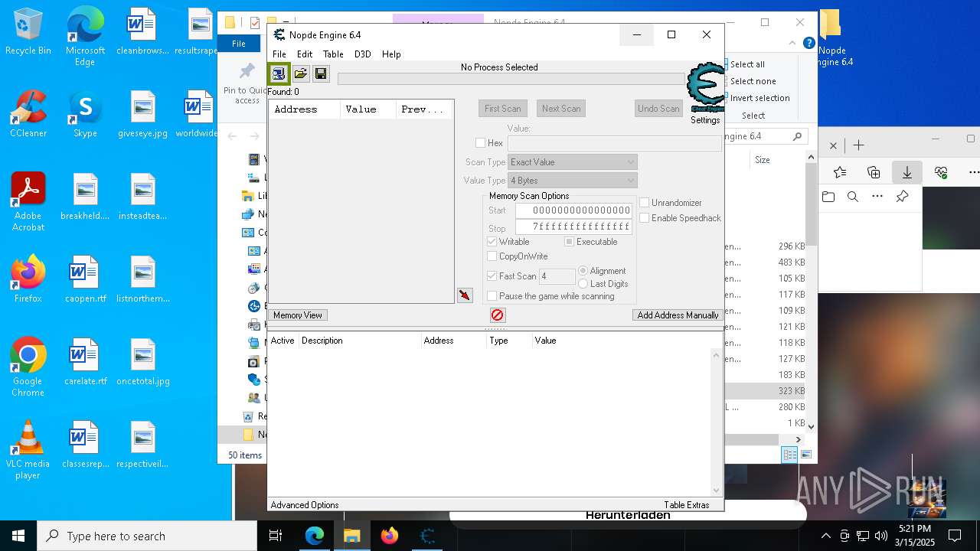Open Adobe Acrobat desktop shortcut
This screenshot has width=980, height=551.
pos(28,202)
